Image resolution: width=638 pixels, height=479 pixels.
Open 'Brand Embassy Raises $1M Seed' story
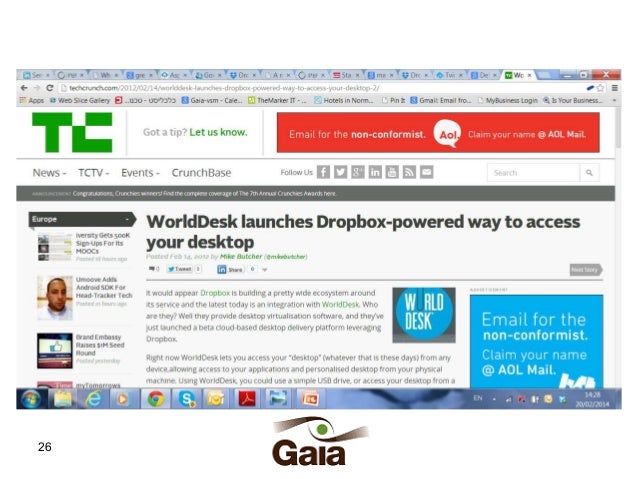point(100,345)
